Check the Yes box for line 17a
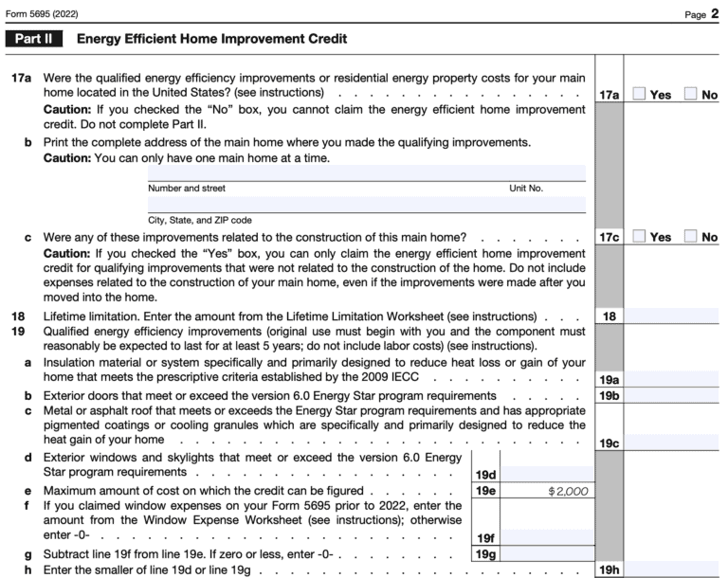Image resolution: width=728 pixels, height=578 pixels. point(638,95)
